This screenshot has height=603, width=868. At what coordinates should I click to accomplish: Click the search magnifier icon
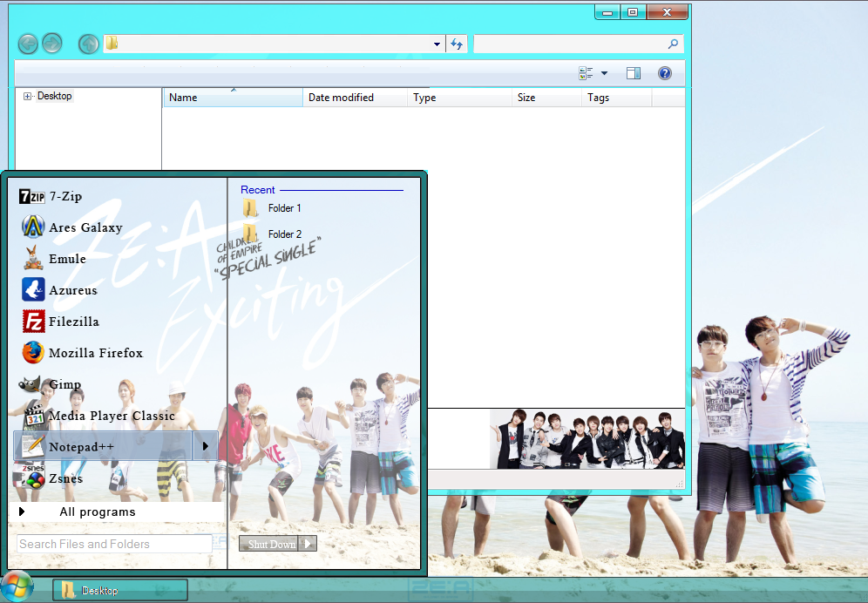click(x=673, y=44)
